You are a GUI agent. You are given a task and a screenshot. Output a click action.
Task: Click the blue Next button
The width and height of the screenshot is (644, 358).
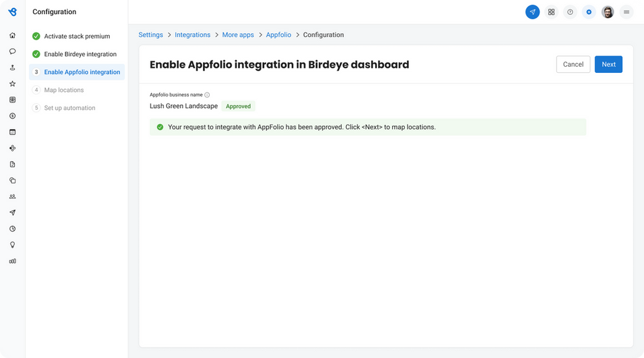pos(608,64)
